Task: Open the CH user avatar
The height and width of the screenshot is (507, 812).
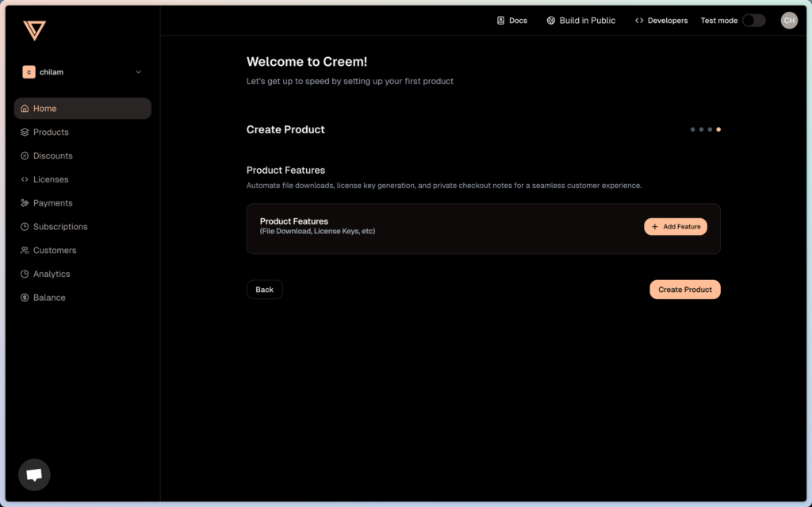Action: [x=789, y=21]
